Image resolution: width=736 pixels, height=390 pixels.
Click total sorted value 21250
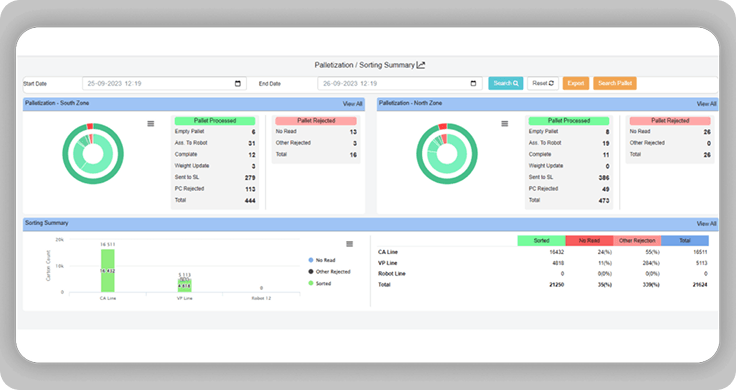point(557,285)
